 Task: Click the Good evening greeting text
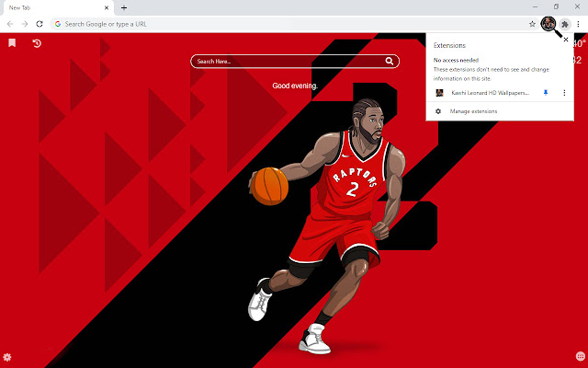(295, 86)
